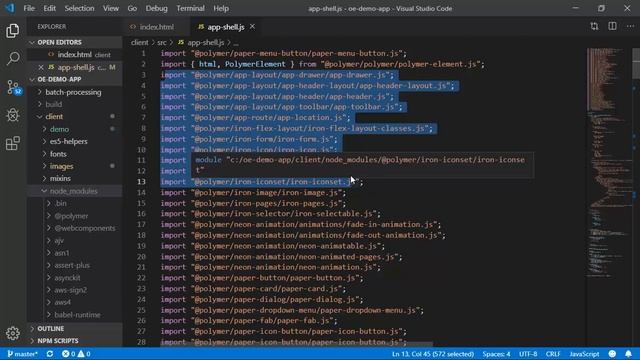Viewport: 640px width, 360px height.
Task: Switch to the index.html editor tab
Action: pos(156,27)
